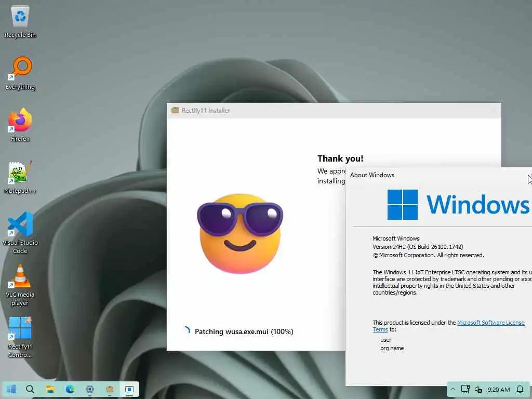The width and height of the screenshot is (532, 399).
Task: Click the muted volume tray icon
Action: tap(478, 390)
